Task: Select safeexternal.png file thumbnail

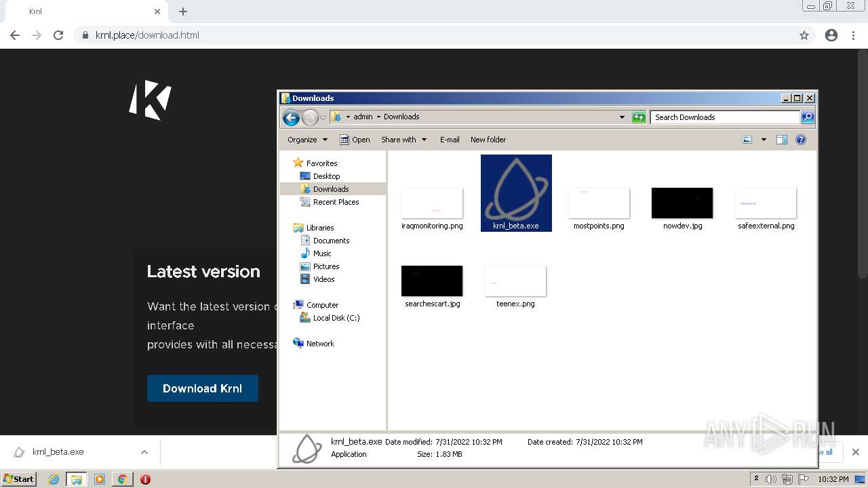Action: pyautogui.click(x=766, y=203)
